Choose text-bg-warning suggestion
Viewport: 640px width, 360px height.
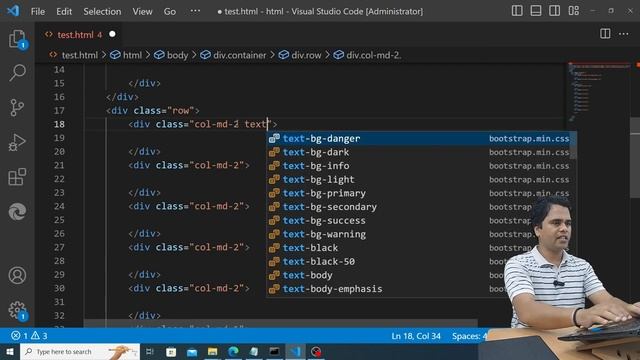pos(419,234)
